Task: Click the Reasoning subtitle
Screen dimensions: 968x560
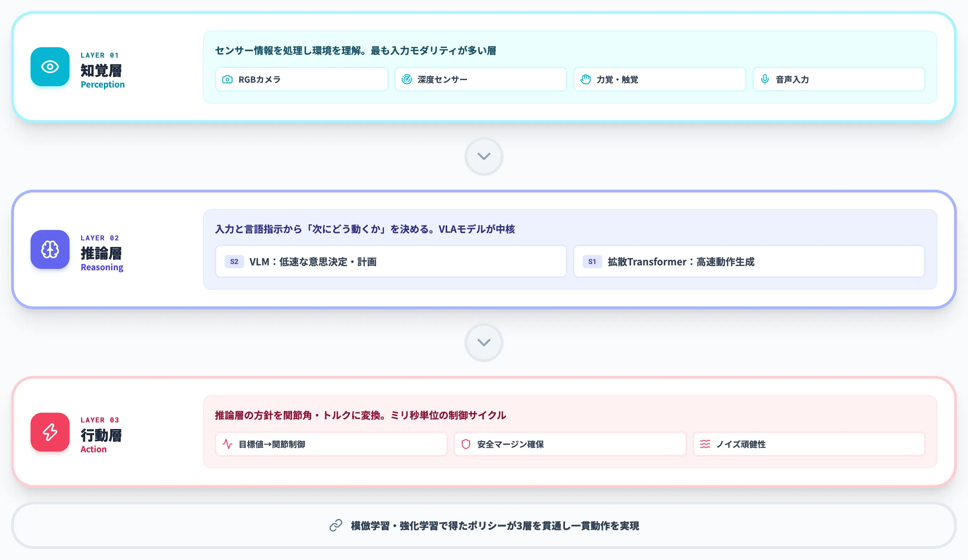Action: tap(102, 267)
